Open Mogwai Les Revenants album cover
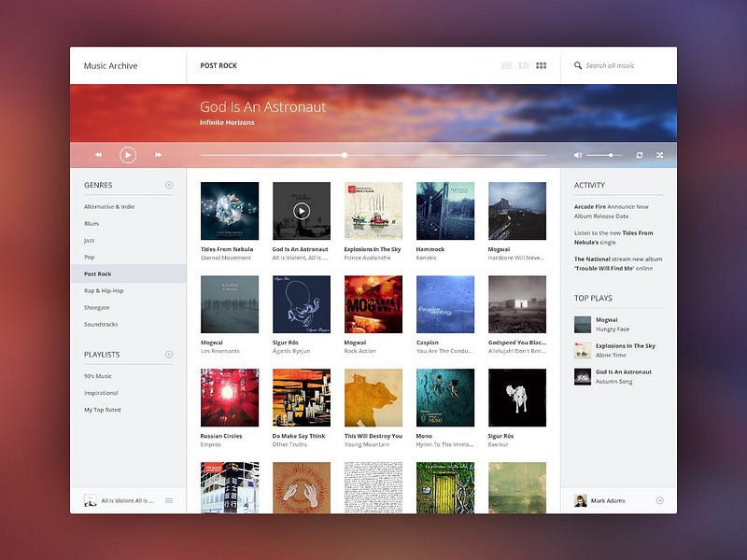The height and width of the screenshot is (560, 747). pos(230,304)
